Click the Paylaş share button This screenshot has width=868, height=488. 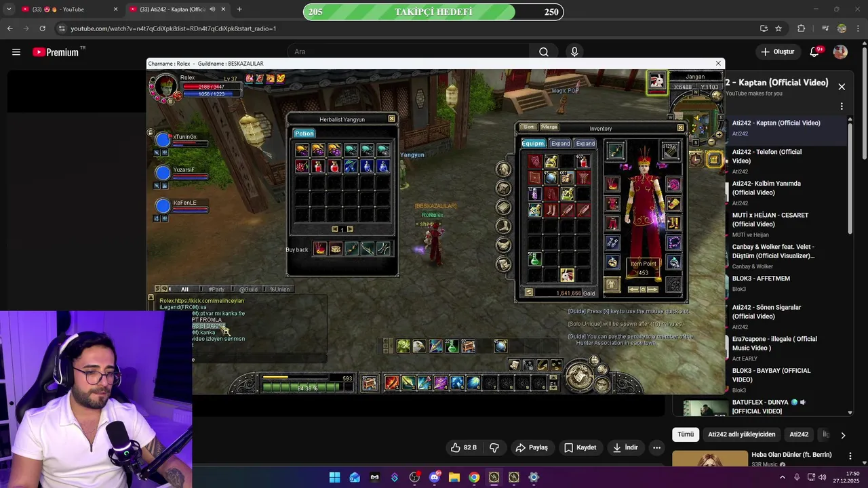(532, 447)
